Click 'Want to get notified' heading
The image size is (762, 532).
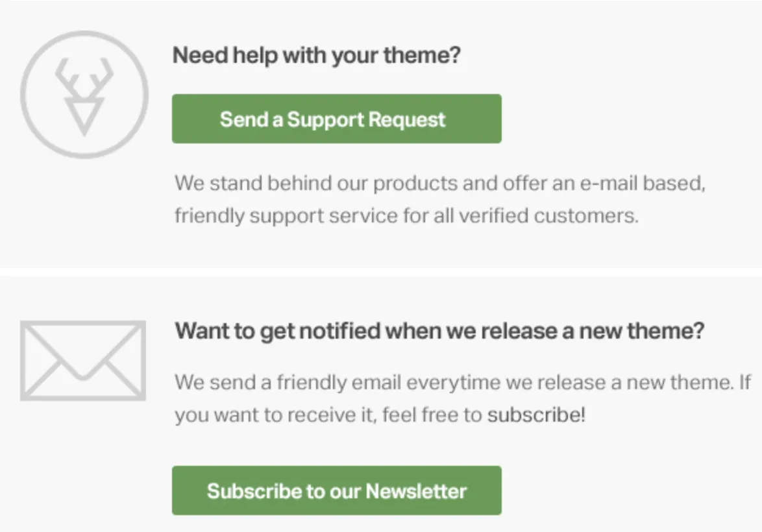[439, 332]
